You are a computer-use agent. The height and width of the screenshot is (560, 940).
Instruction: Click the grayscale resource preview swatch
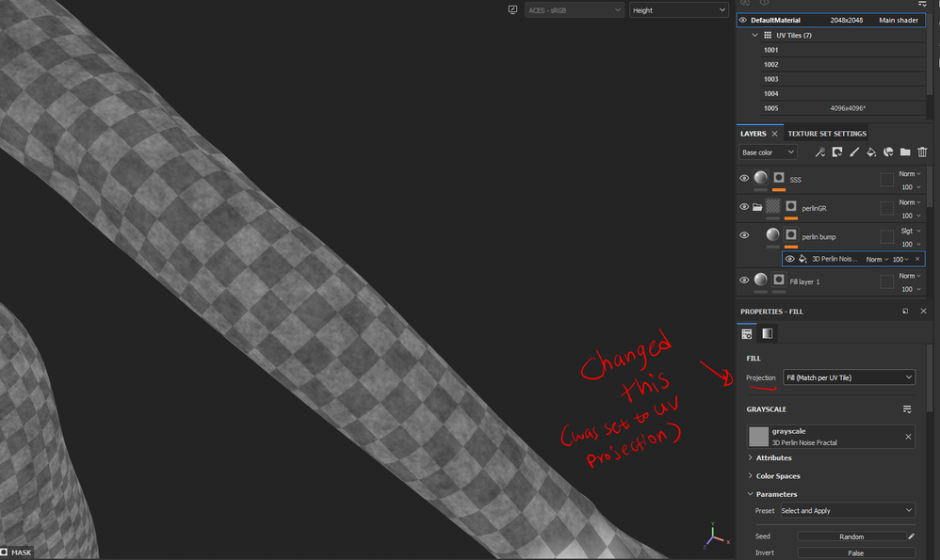tap(758, 437)
